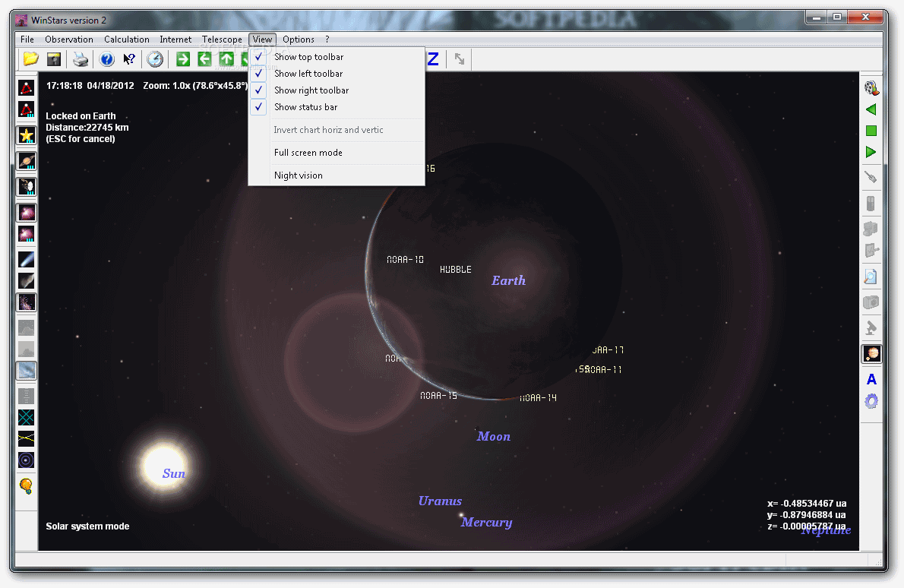Toggle constellation lines icon in left toolbar
Screen dimensions: 904x588
tap(26, 87)
